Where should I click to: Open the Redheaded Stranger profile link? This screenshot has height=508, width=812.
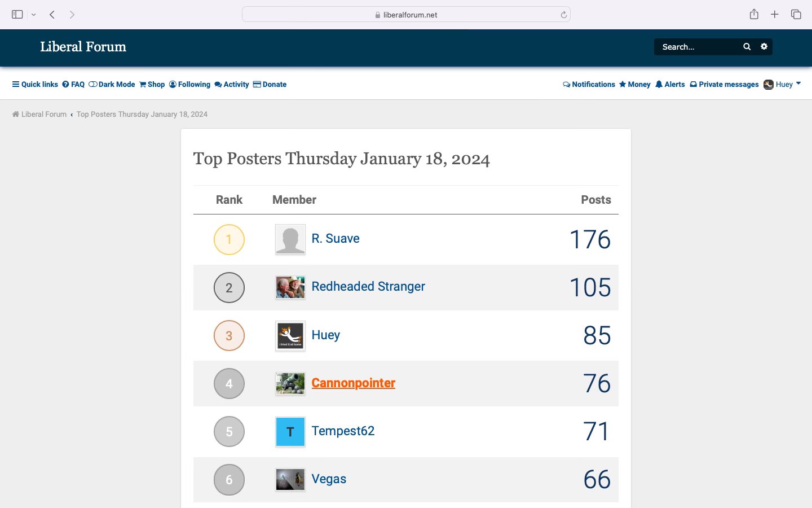point(368,287)
